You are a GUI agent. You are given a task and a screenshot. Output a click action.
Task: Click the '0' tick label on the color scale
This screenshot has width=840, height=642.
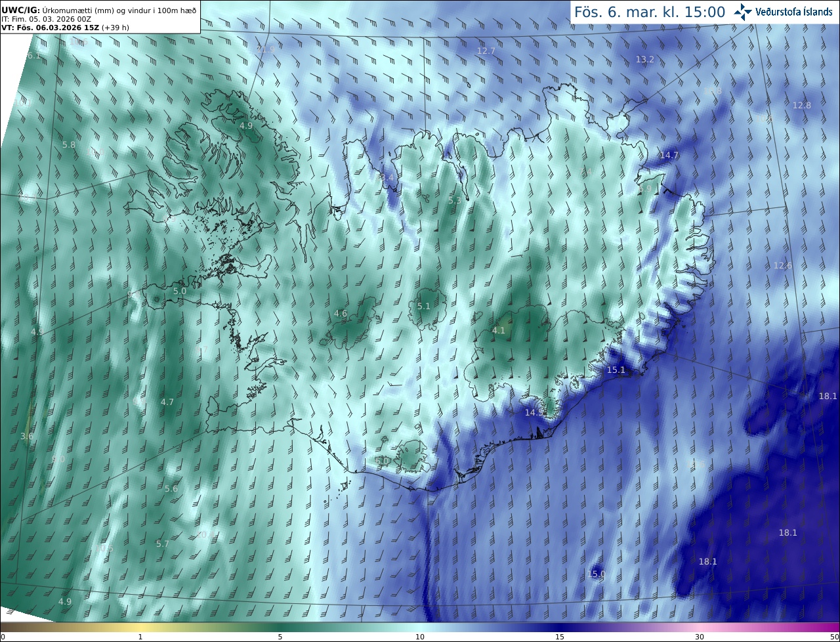(3, 637)
